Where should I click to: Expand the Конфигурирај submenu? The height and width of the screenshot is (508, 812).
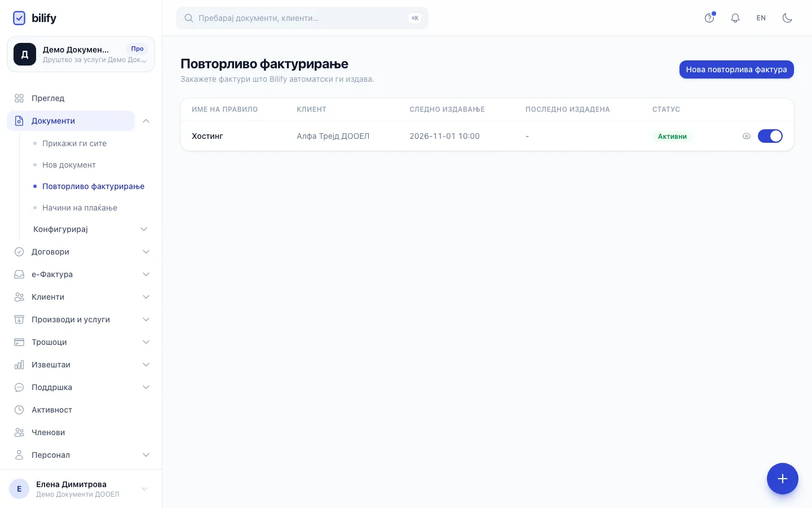click(x=91, y=229)
